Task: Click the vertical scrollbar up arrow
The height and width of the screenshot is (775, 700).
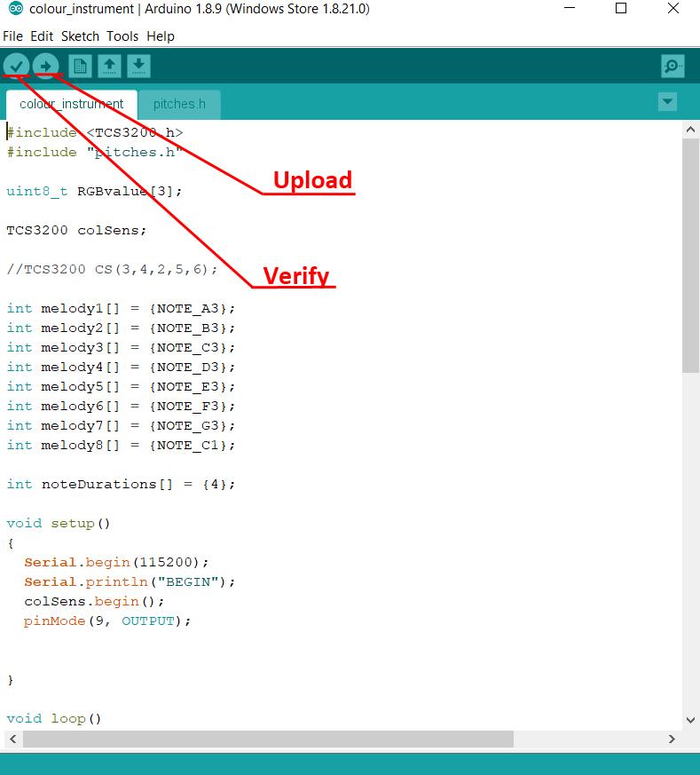Action: pyautogui.click(x=690, y=130)
